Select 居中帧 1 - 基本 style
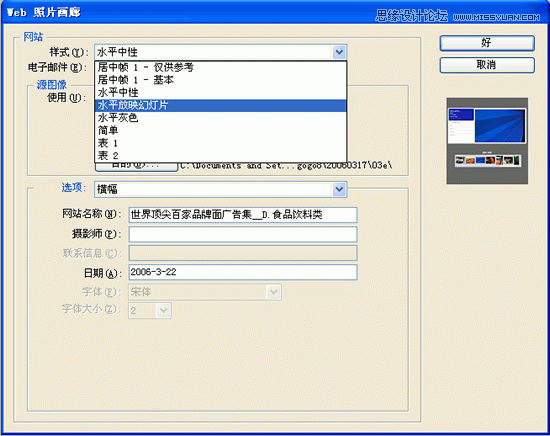This screenshot has width=550, height=436. [x=220, y=80]
